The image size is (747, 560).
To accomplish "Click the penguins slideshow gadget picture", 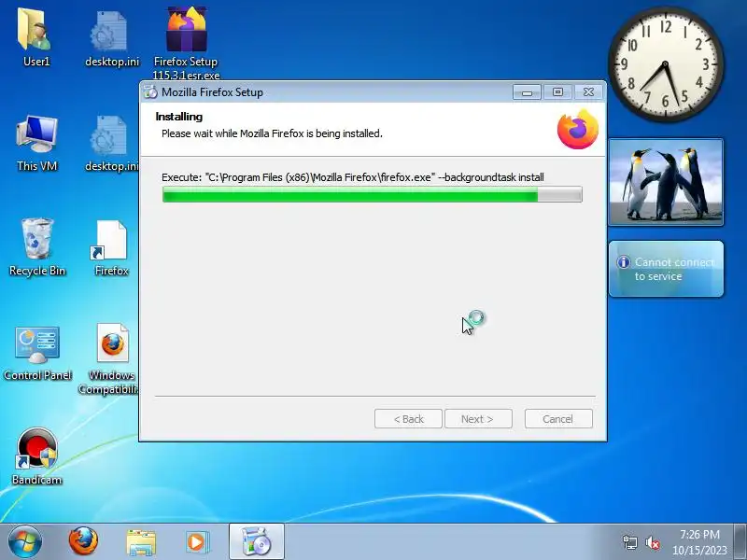I will pos(666,182).
